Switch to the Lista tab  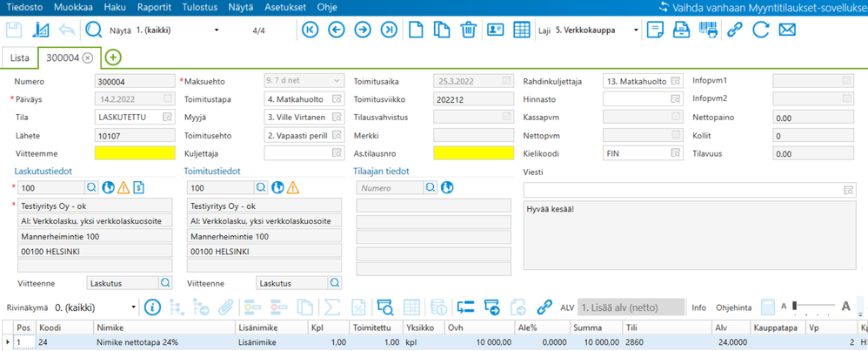click(19, 58)
